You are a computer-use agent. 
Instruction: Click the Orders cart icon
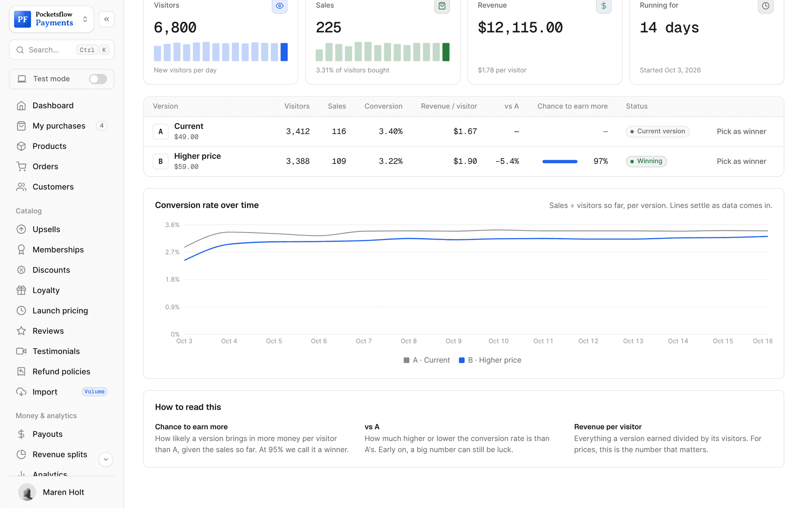(21, 166)
